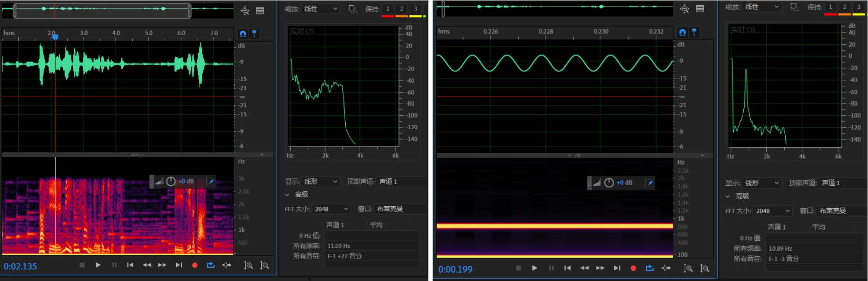Click hold button 1 in left frequency panel

[387, 9]
